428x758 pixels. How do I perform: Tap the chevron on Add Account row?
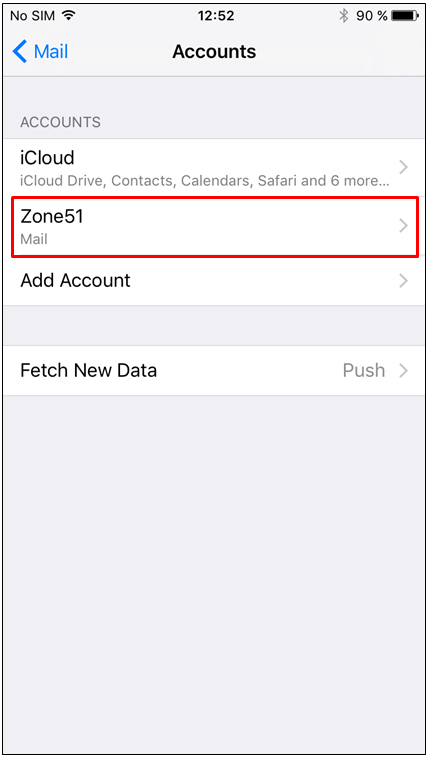[403, 281]
